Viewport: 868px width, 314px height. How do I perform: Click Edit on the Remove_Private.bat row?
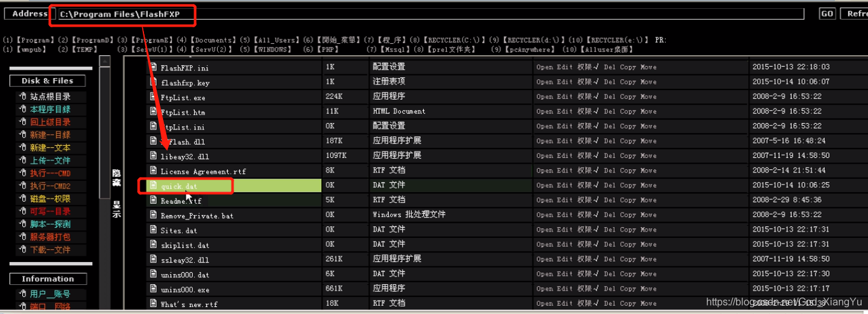565,215
